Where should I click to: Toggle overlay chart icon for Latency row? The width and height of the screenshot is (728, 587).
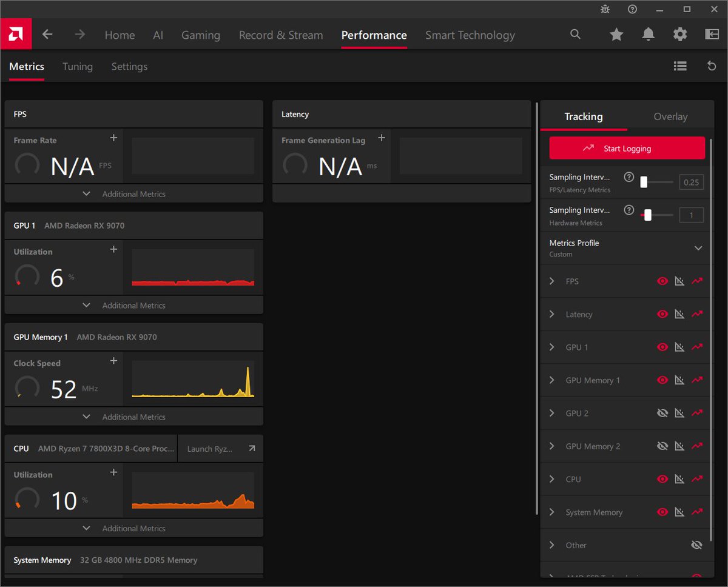679,314
